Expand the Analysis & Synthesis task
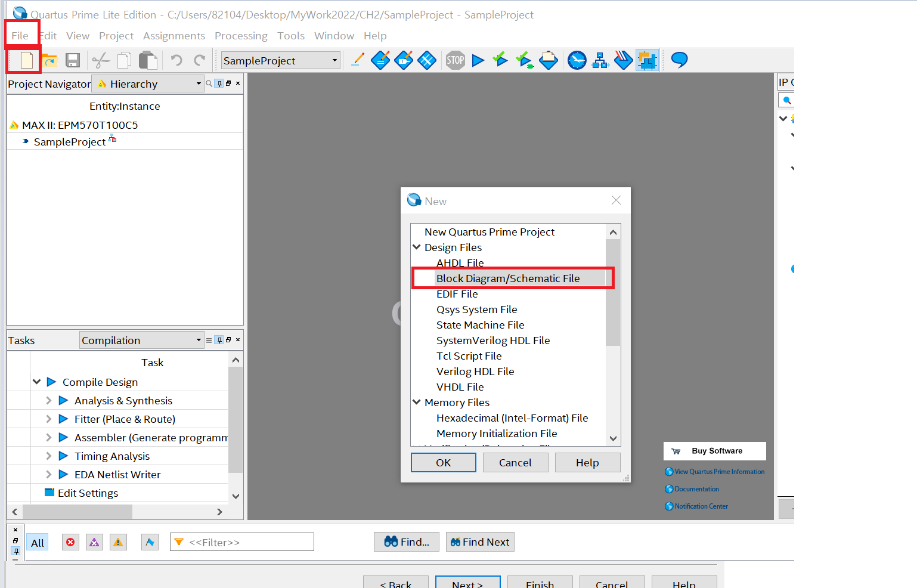 (49, 400)
